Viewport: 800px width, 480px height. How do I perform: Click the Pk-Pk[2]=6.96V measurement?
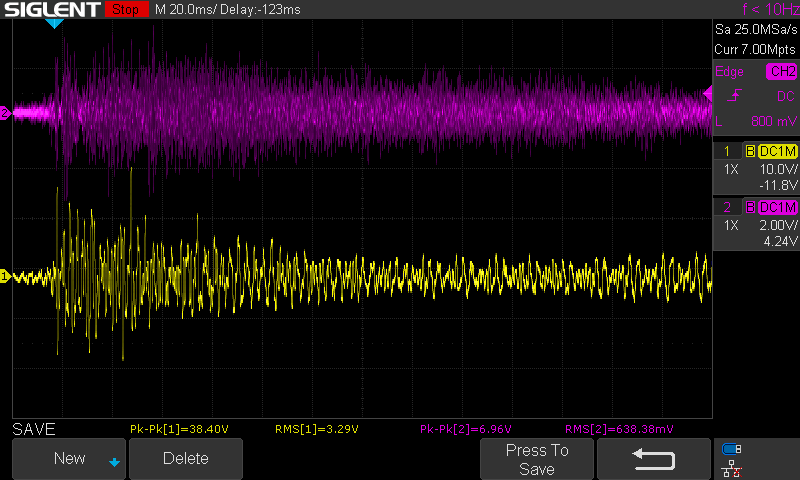tap(466, 429)
